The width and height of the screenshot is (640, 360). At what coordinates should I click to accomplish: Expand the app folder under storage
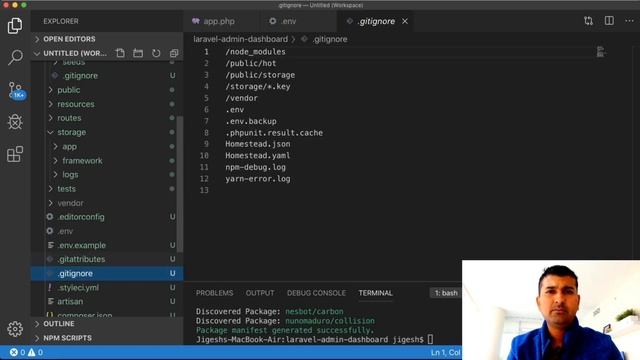click(x=107, y=147)
